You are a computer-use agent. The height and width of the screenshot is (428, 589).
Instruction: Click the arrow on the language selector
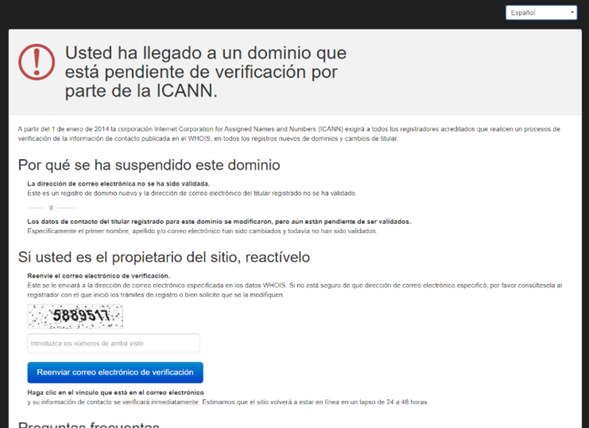click(572, 13)
